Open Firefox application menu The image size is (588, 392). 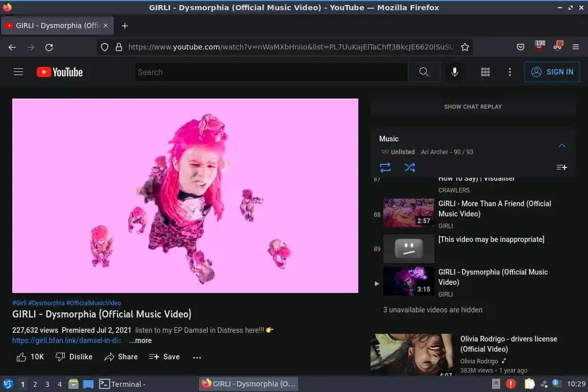[x=576, y=47]
